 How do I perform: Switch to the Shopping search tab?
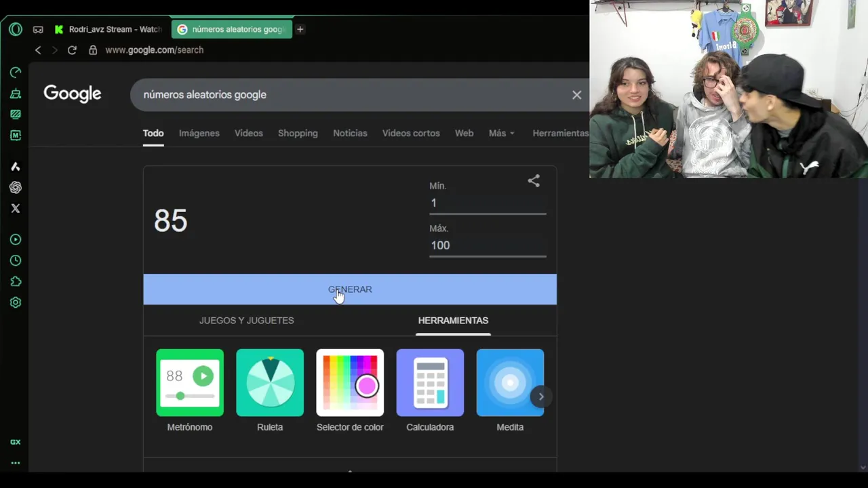click(x=298, y=134)
